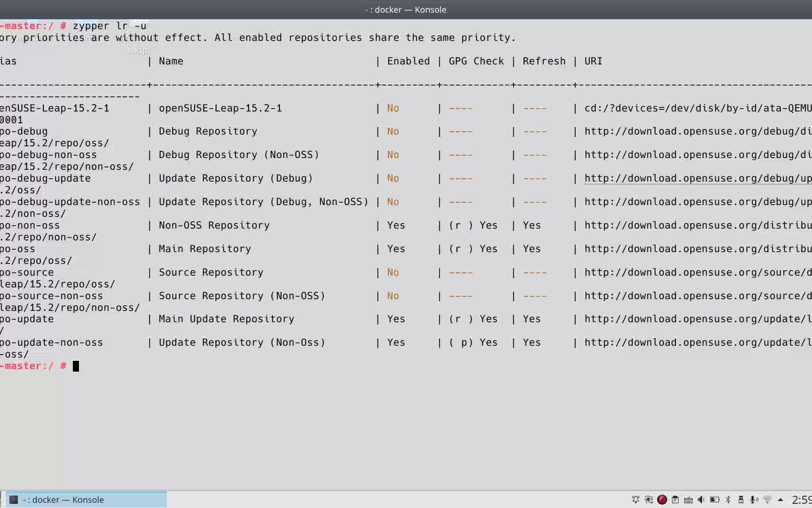
Task: Click the Source Repository URI link
Action: [698, 272]
